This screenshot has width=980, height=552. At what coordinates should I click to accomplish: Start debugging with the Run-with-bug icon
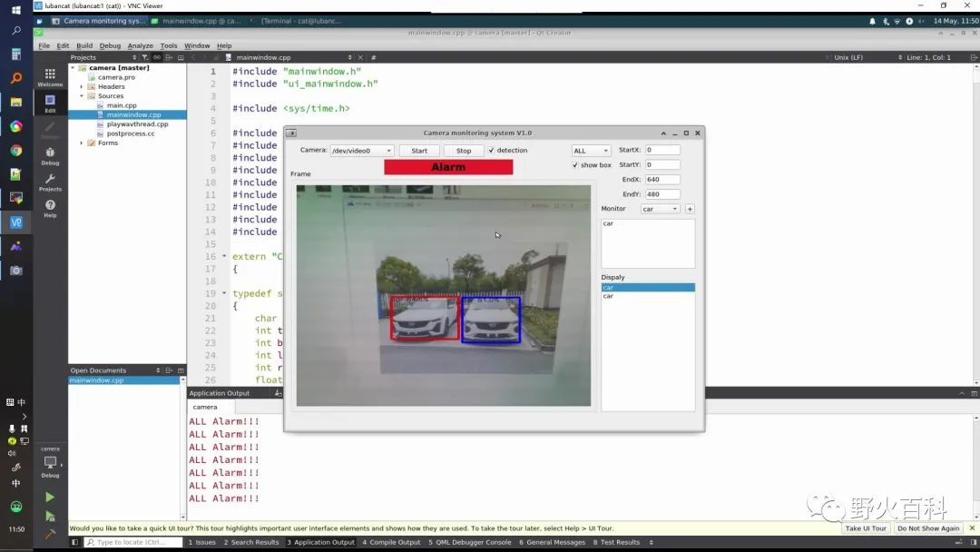coord(50,516)
